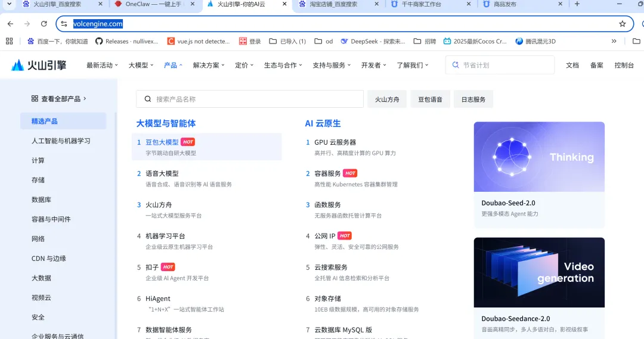The image size is (644, 339).
Task: Click the 火山引擎 logo
Action: 39,65
